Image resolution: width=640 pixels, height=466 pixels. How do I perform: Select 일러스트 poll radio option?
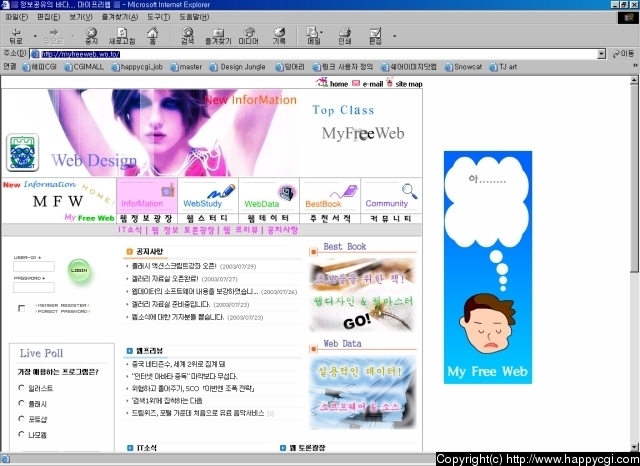coord(21,388)
